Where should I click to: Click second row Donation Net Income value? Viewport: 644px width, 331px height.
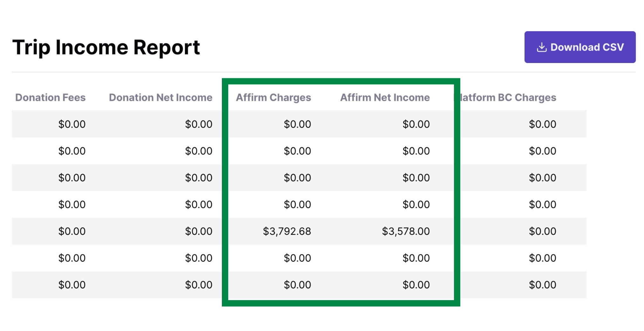click(x=199, y=151)
